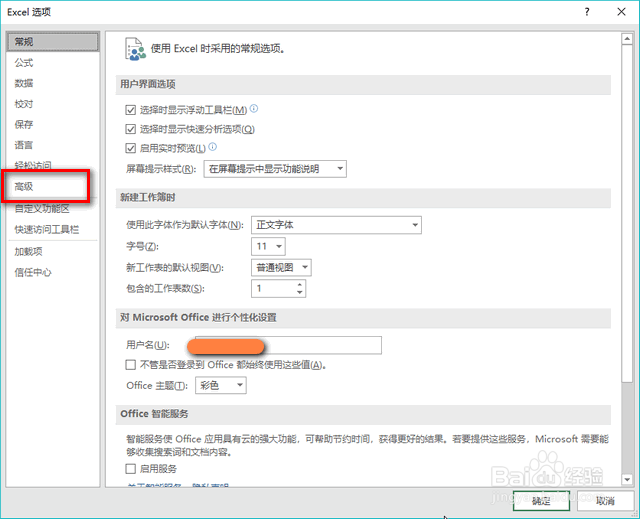Increase 包含的工作表数 with up arrow

click(x=300, y=285)
